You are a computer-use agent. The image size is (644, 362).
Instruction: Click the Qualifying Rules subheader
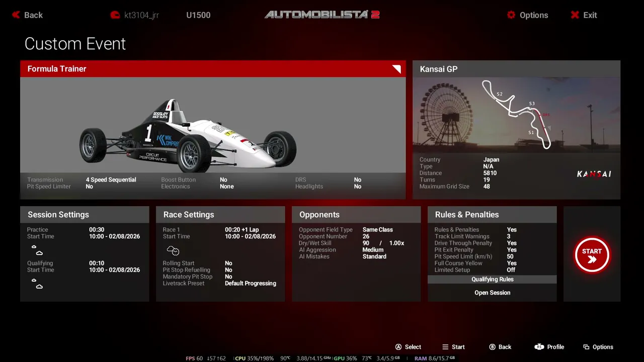click(x=492, y=280)
